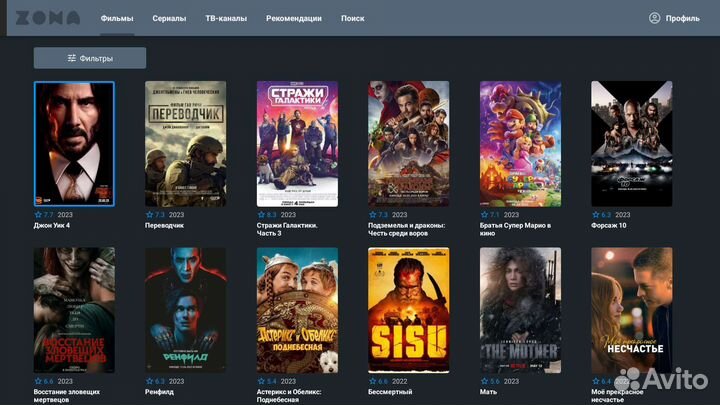This screenshot has height=405, width=720.
Task: Click title Братья Супер Марио в кино
Action: click(515, 230)
